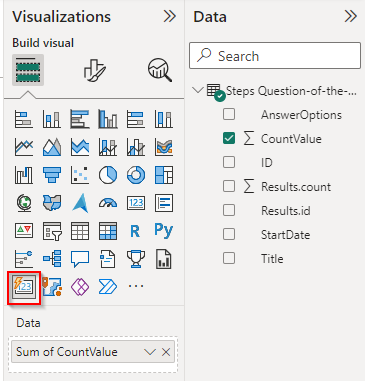Select the 100% stacked bar chart visual
The height and width of the screenshot is (381, 365).
[x=136, y=119]
